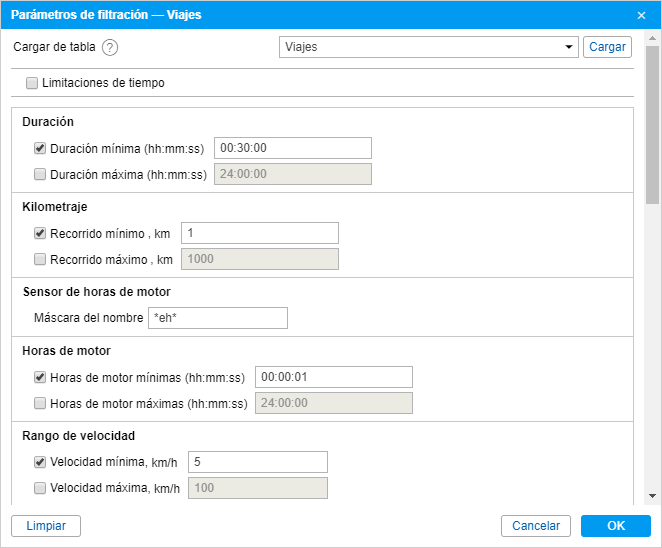Viewport: 662px width, 548px height.
Task: Click the Velocidad mínima value field
Action: point(258,462)
